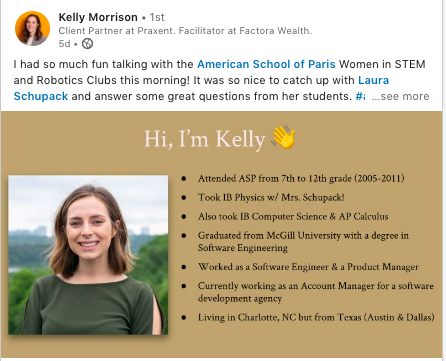Click the Hi, I'm Kelly slide title
Image resolution: width=446 pixels, height=361 pixels.
pos(204,139)
